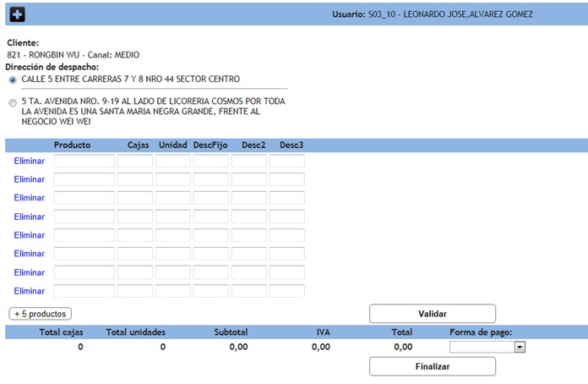Focus DescFijo field in fourth row
The height and width of the screenshot is (384, 588).
click(x=210, y=217)
